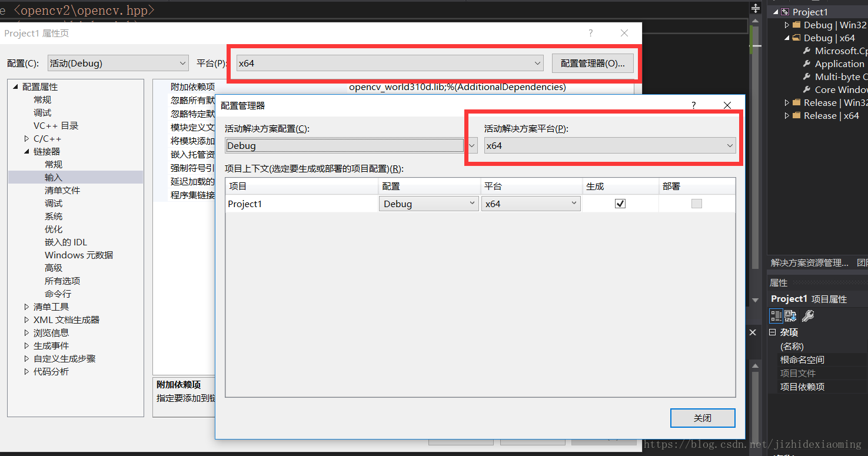This screenshot has height=456, width=868.
Task: Select 优化 under 链接器
Action: [54, 229]
